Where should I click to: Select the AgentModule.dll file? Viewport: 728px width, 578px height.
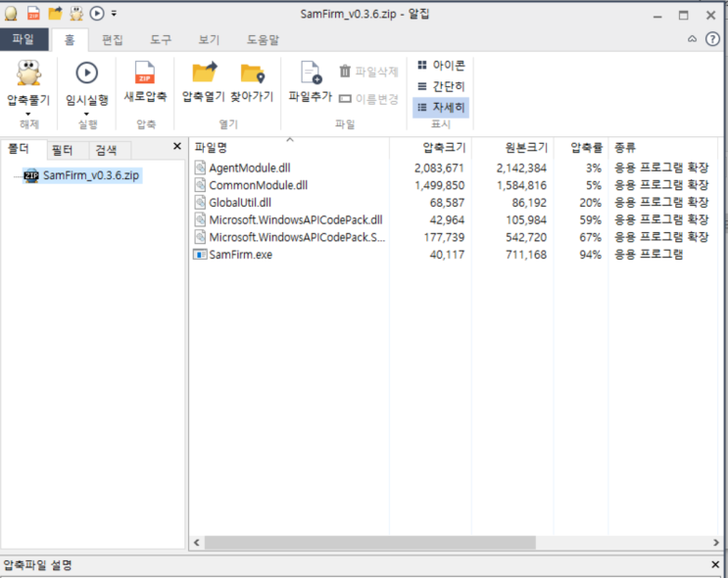point(249,169)
